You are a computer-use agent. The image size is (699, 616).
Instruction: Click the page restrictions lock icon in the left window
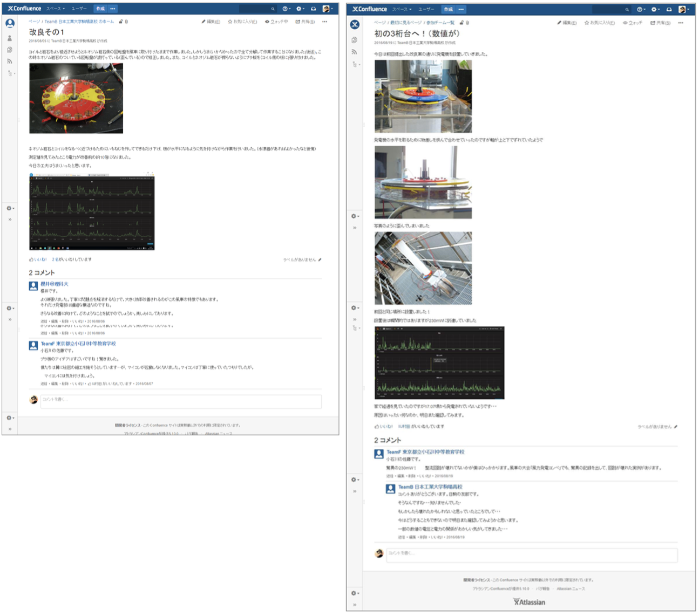(x=121, y=22)
